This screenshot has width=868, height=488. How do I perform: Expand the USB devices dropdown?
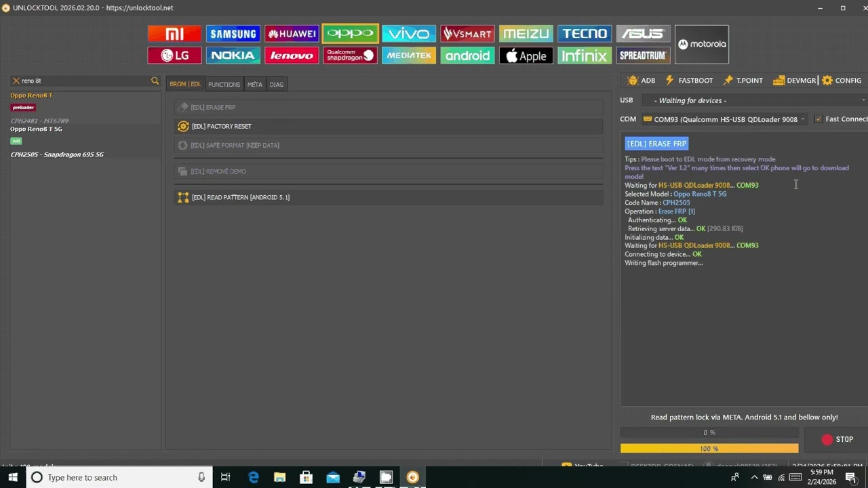pyautogui.click(x=863, y=100)
